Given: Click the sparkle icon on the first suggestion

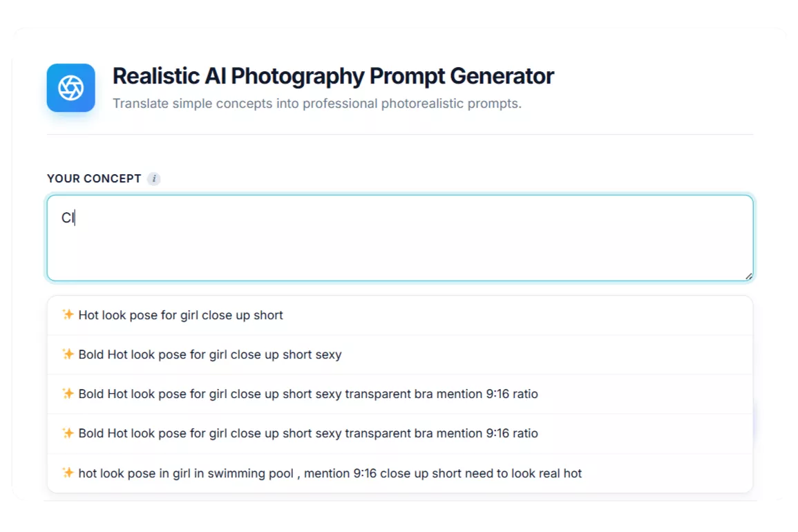Looking at the screenshot, I should coord(68,314).
